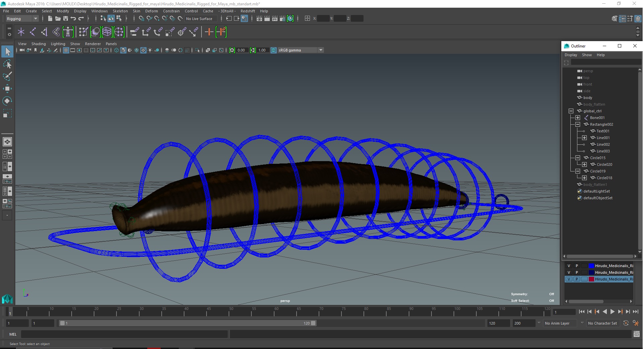The height and width of the screenshot is (349, 644).
Task: Play animation forwards
Action: (612, 312)
